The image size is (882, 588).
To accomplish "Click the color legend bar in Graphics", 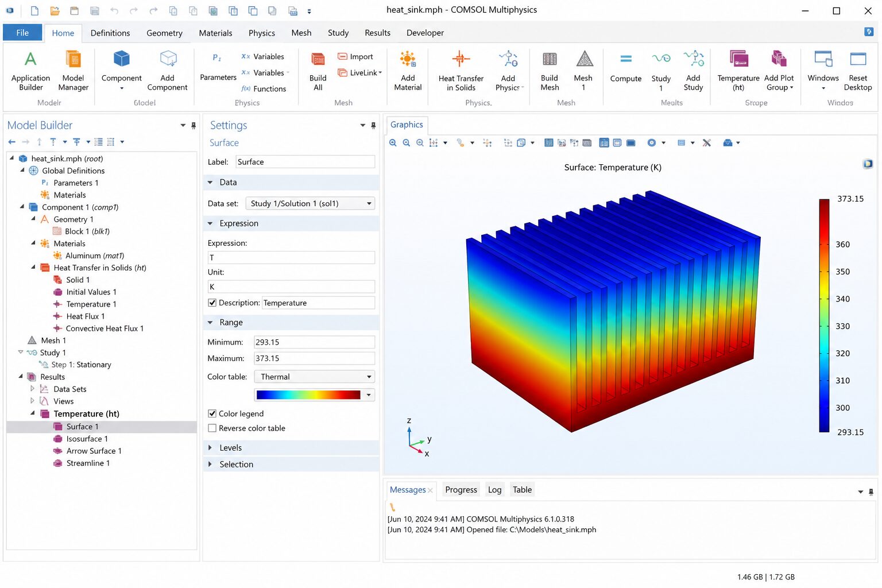I will coord(824,315).
